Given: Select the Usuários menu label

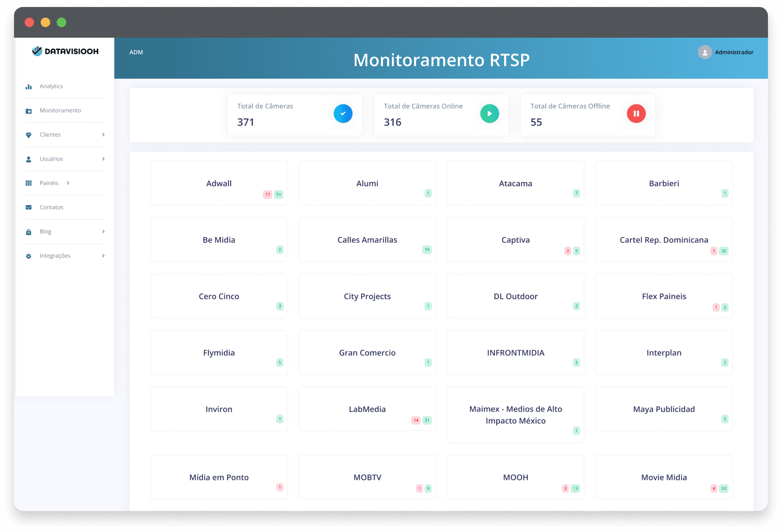Looking at the screenshot, I should tap(51, 159).
